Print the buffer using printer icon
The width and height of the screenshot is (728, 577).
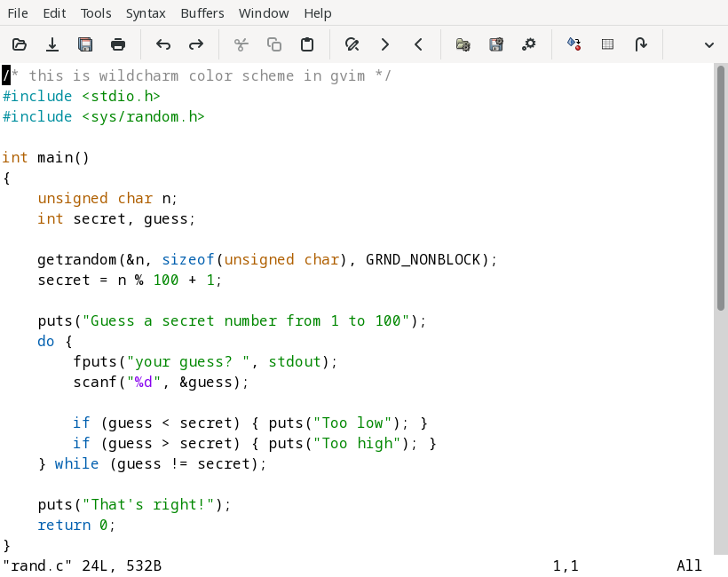tap(118, 44)
